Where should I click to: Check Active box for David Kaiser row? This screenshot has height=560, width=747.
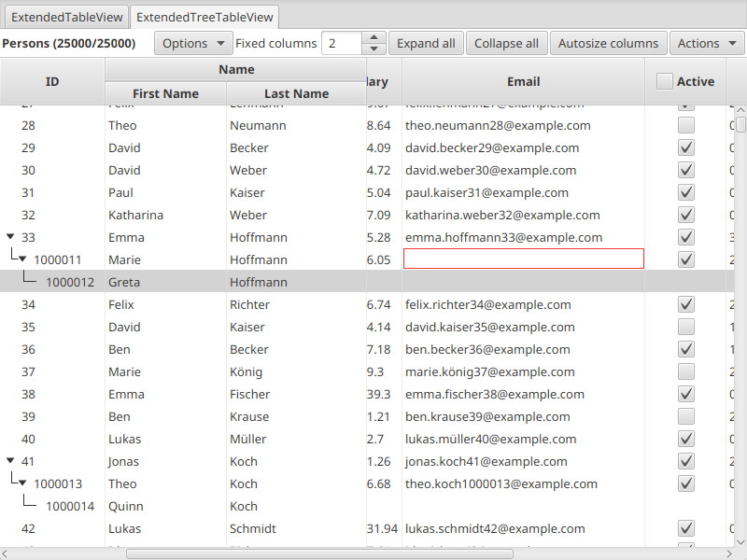pos(686,327)
